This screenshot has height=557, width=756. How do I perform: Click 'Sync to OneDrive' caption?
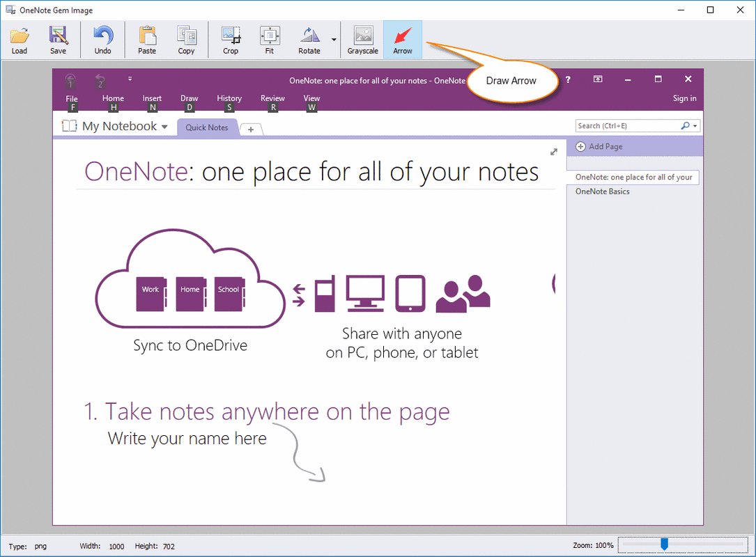coord(190,346)
